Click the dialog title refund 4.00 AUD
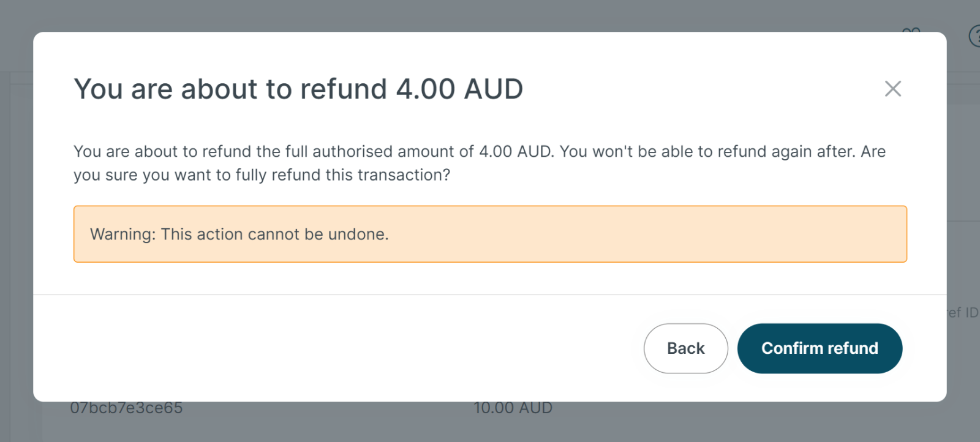This screenshot has width=980, height=442. click(x=298, y=89)
